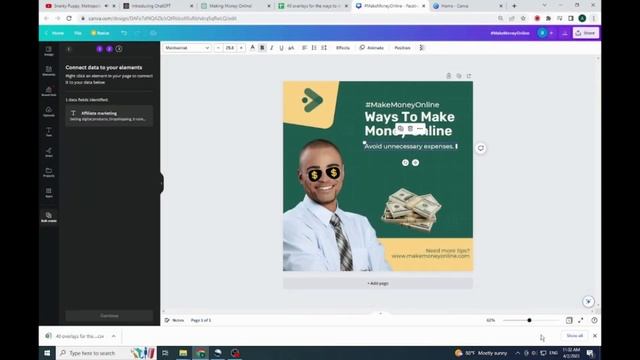The height and width of the screenshot is (360, 640).
Task: Toggle bold formatting
Action: coord(262,48)
